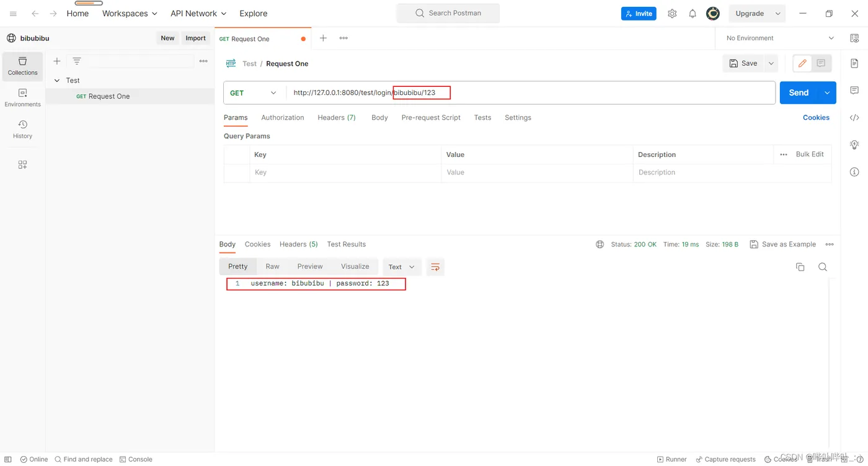
Task: Go forward with the right arrow
Action: [53, 14]
